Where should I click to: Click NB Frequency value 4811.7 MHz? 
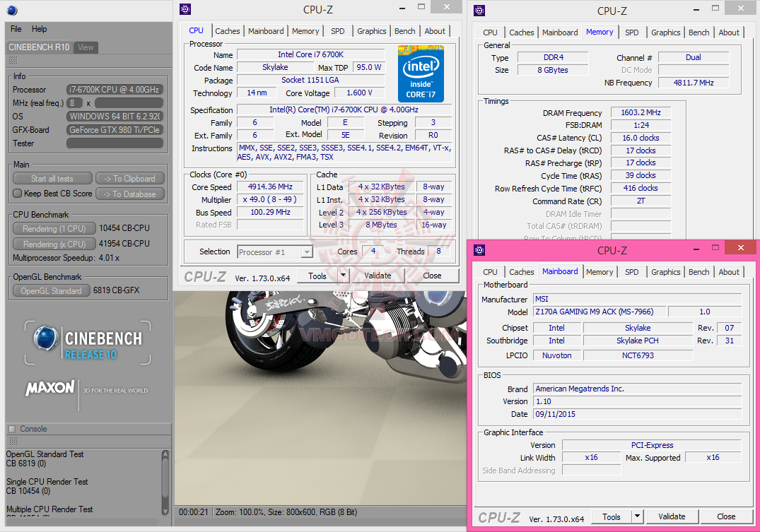coord(693,83)
